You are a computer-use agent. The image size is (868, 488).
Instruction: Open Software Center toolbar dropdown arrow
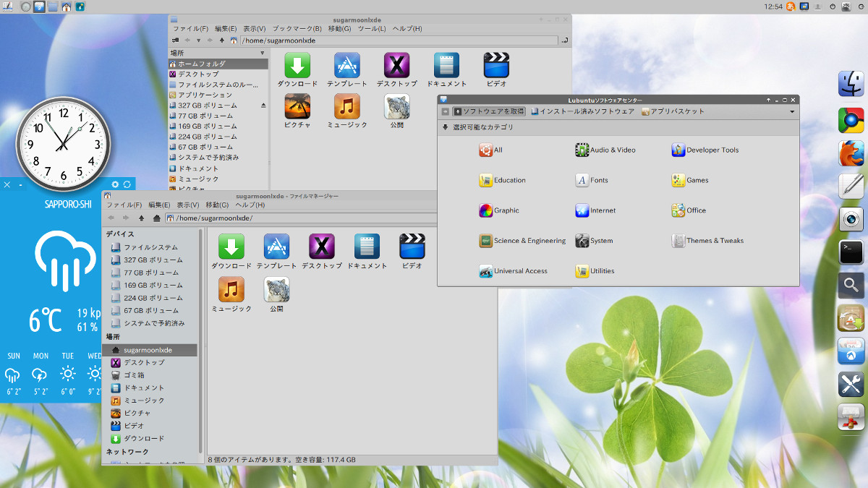point(792,112)
